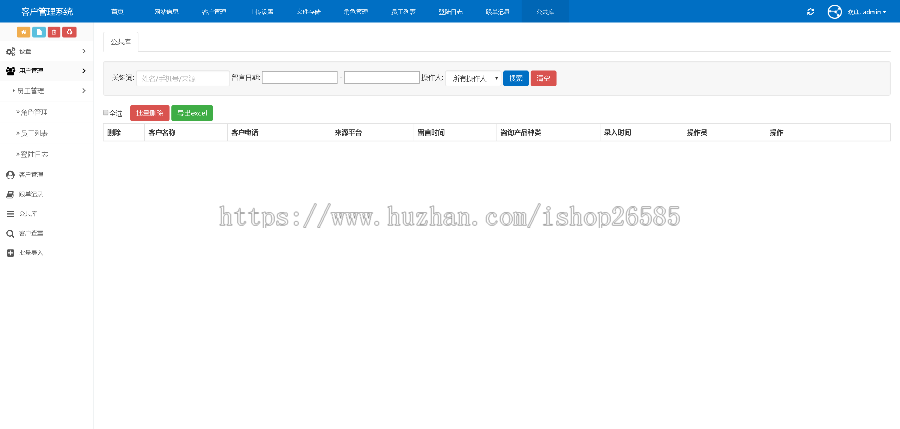Open the 员工管理 sidebar item
This screenshot has height=429, width=900.
tap(46, 91)
